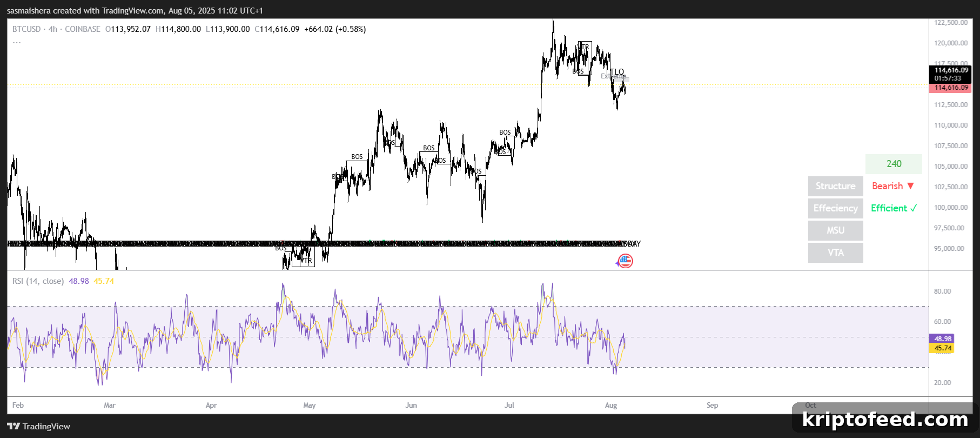Expand the three-dots menu under BTCUSD title
This screenshot has width=980, height=438.
coord(17,42)
